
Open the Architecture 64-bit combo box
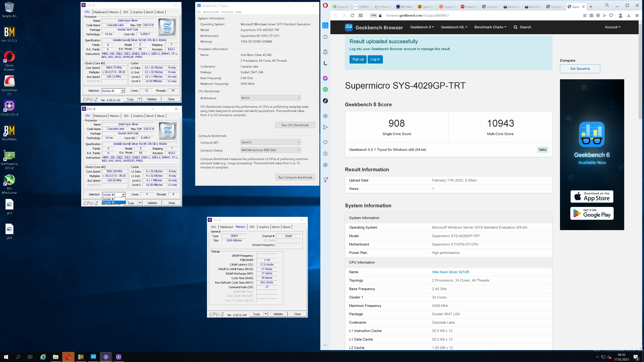[x=271, y=98]
